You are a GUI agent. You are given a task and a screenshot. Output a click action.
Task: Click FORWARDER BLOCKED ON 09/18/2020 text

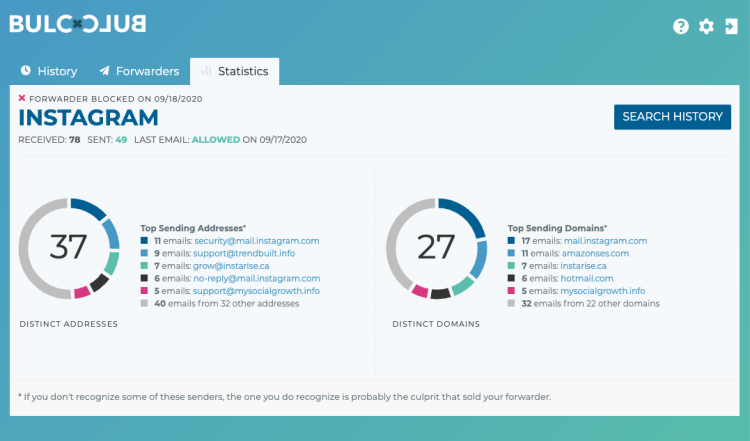click(116, 99)
